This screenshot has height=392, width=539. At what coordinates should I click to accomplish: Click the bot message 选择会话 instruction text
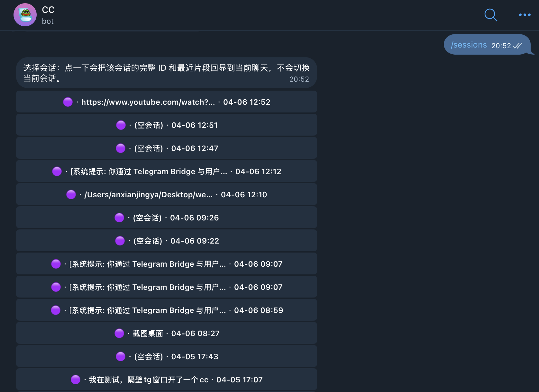166,73
